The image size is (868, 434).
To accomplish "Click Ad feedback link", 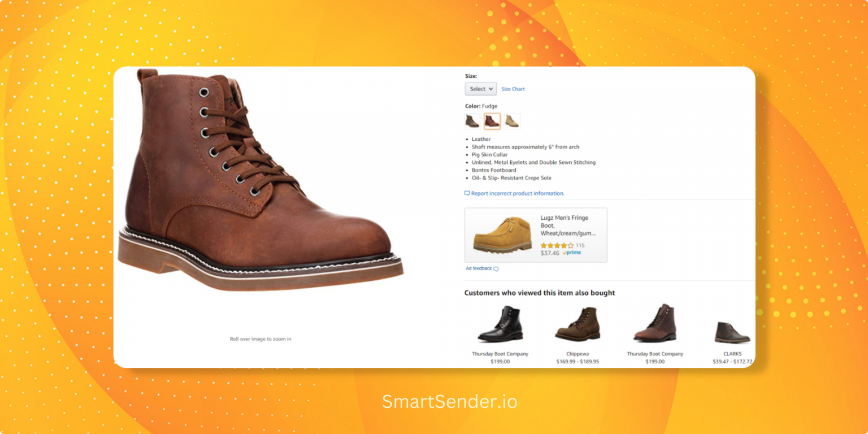I will [479, 268].
